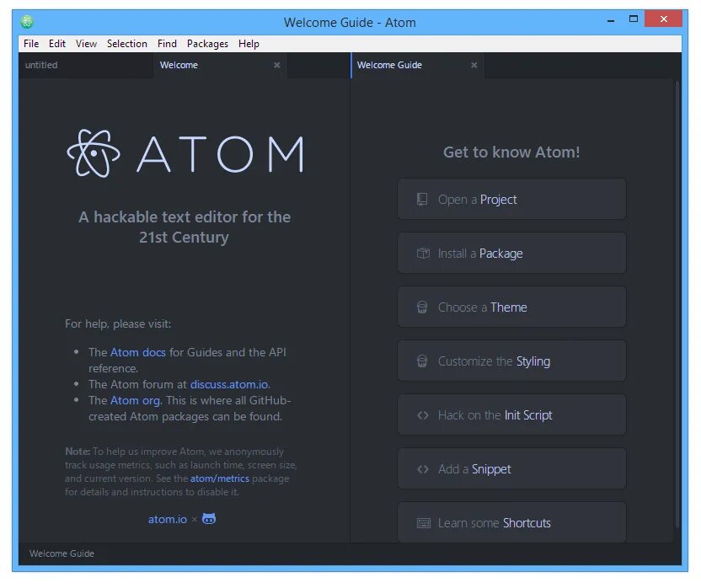Click the paint bucket icon beside Customize the Styling

pos(422,361)
